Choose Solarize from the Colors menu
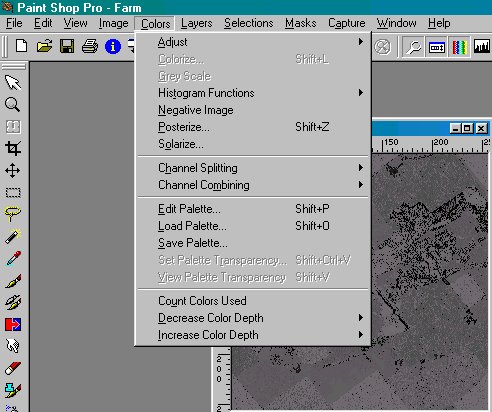This screenshot has width=492, height=412. click(x=253, y=144)
